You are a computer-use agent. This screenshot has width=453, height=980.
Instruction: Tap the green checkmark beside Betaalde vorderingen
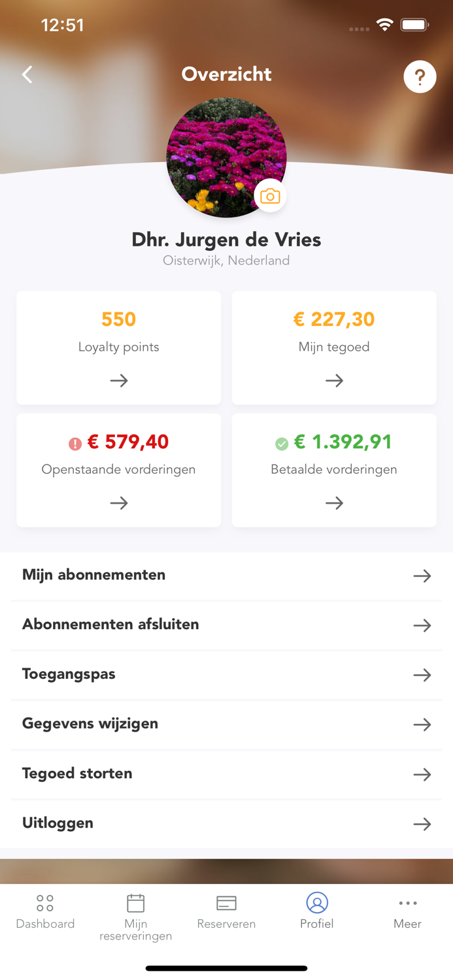(282, 442)
